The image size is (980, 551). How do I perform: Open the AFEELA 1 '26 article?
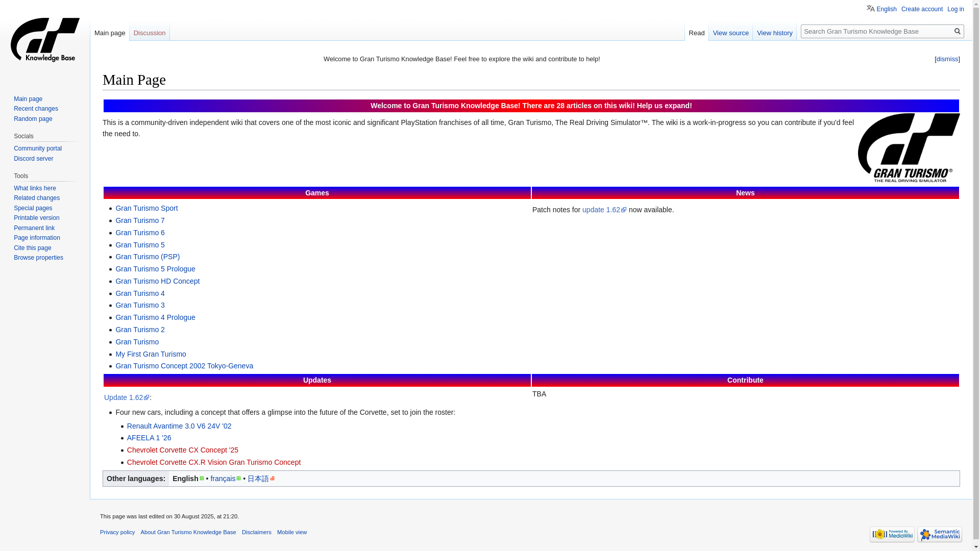pos(149,438)
